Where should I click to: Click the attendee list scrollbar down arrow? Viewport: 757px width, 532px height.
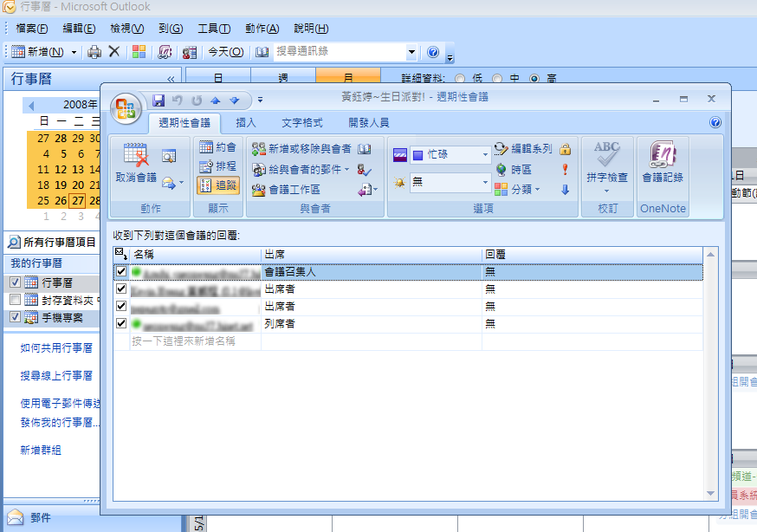tap(710, 493)
